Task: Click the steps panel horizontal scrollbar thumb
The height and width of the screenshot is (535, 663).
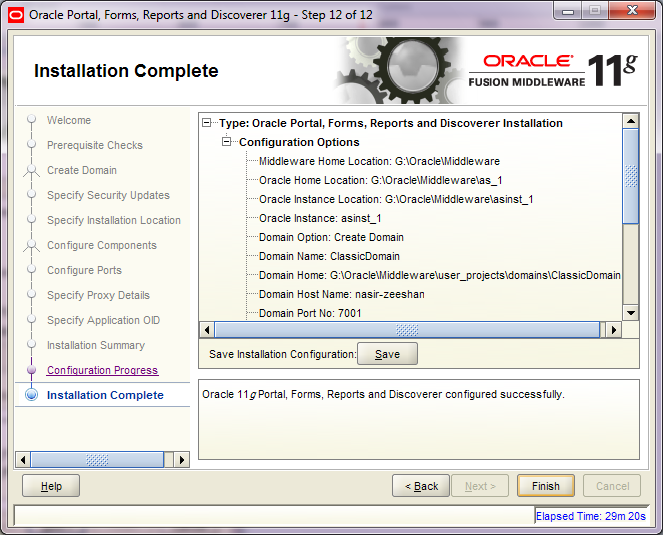Action: point(97,460)
